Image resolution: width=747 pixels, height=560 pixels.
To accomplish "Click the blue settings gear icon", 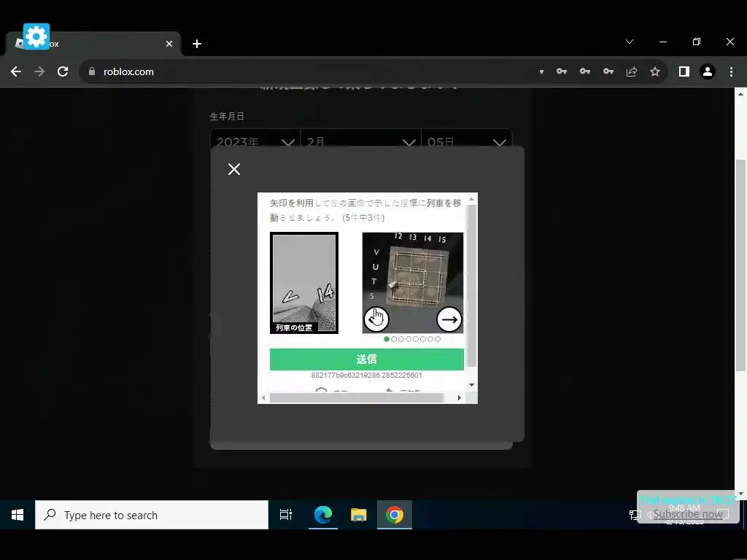I will click(x=36, y=36).
